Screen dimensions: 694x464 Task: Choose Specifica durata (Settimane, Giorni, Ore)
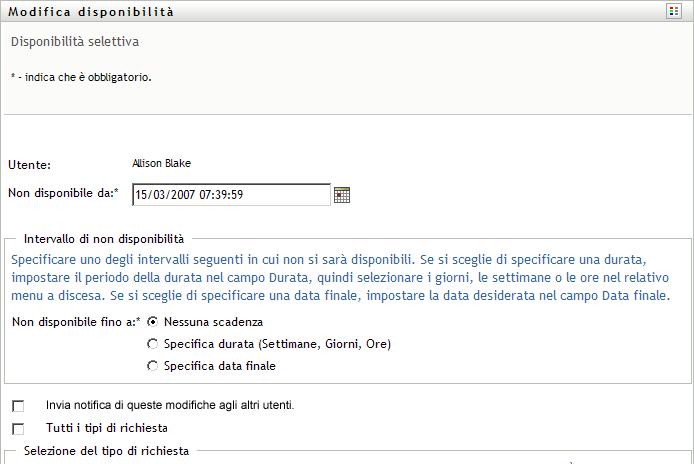[152, 344]
